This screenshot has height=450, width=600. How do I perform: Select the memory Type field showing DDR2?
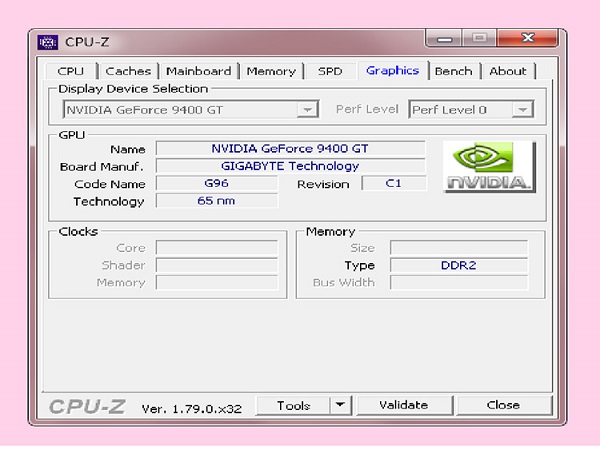458,265
